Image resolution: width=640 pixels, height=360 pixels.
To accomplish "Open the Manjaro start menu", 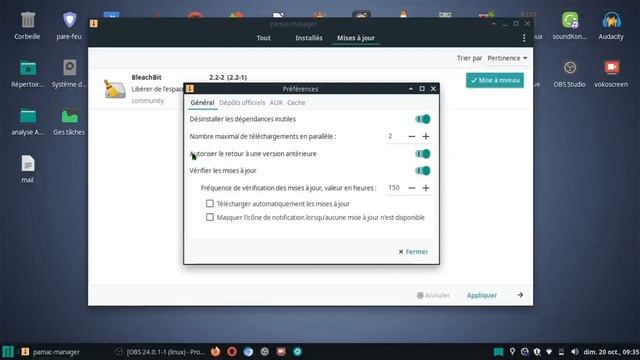I will [8, 352].
